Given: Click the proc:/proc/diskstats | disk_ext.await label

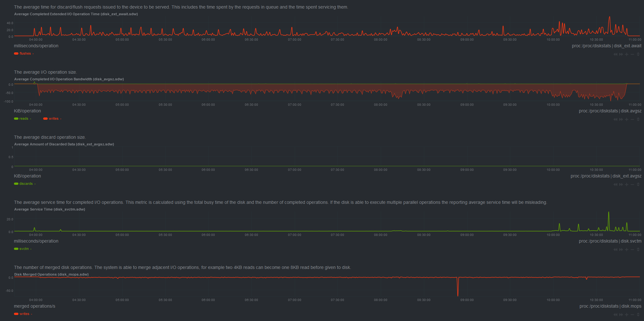Looking at the screenshot, I should tap(607, 46).
